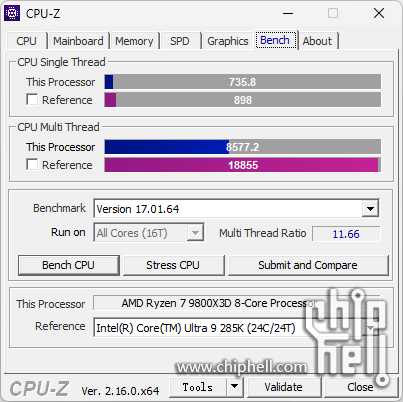Image resolution: width=403 pixels, height=402 pixels.
Task: Show the About tab
Action: coord(317,41)
